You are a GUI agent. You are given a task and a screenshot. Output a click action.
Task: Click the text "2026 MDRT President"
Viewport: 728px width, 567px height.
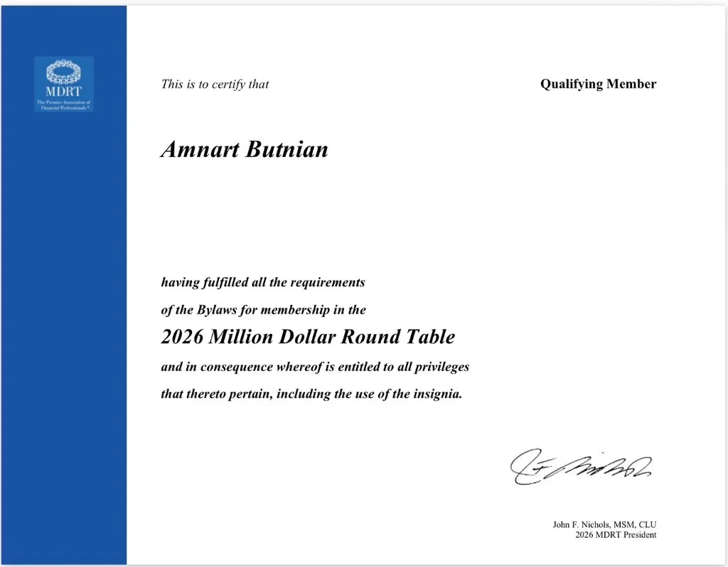pyautogui.click(x=616, y=535)
